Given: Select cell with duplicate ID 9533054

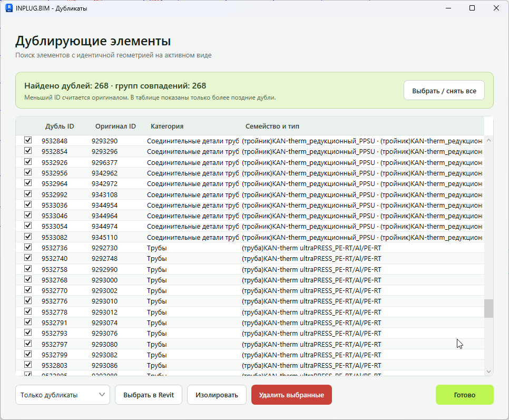Looking at the screenshot, I should tap(55, 226).
